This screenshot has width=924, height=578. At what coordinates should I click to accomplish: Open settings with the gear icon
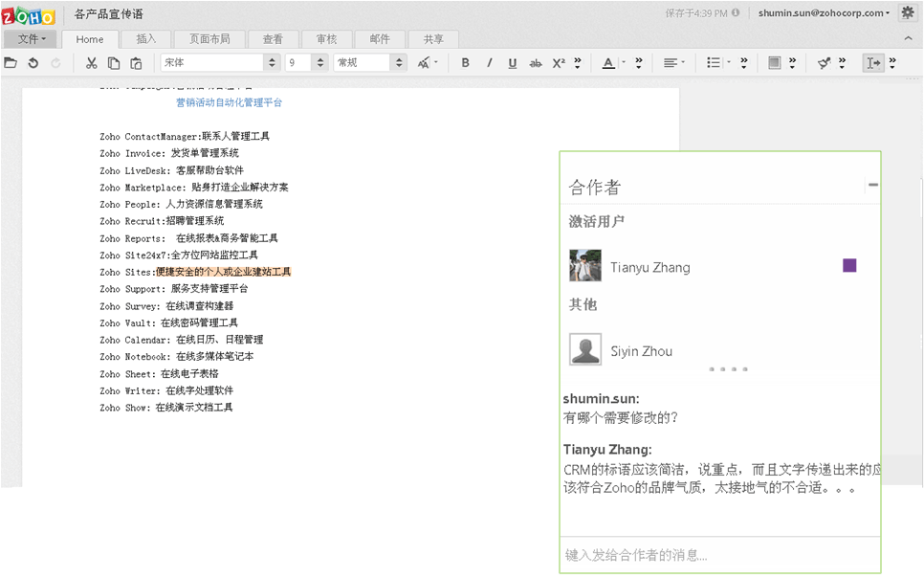click(907, 12)
